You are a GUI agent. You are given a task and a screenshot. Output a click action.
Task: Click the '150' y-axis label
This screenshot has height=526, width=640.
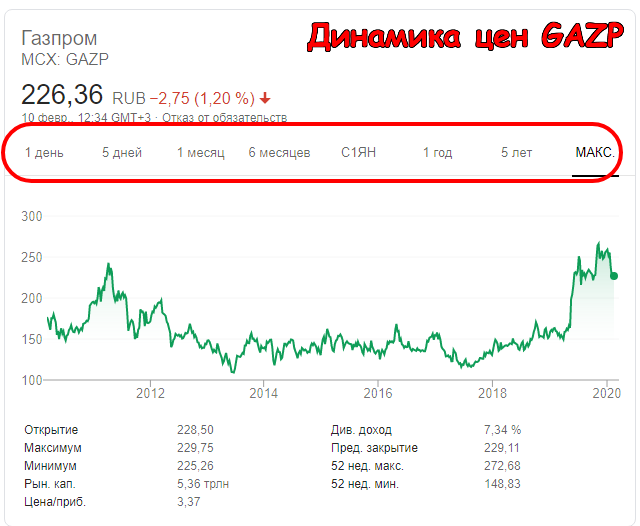click(32, 340)
